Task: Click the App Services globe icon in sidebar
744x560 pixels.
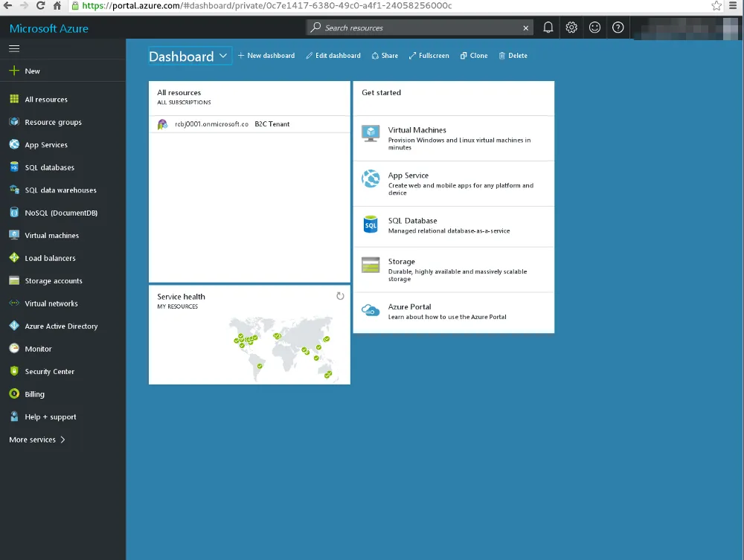Action: (14, 144)
